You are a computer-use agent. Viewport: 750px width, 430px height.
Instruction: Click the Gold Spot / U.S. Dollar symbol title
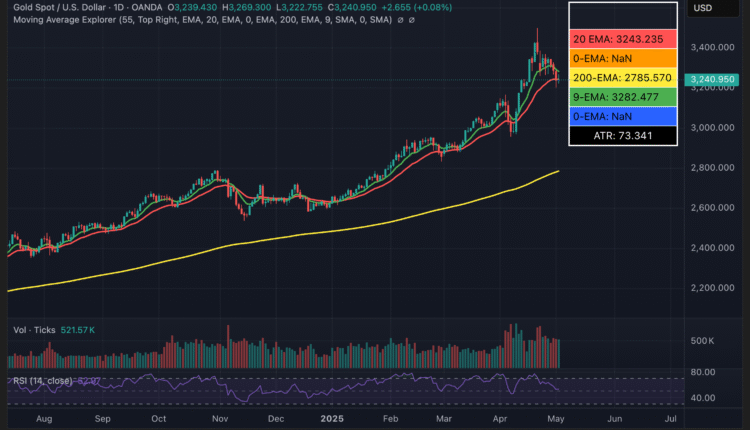tap(62, 8)
